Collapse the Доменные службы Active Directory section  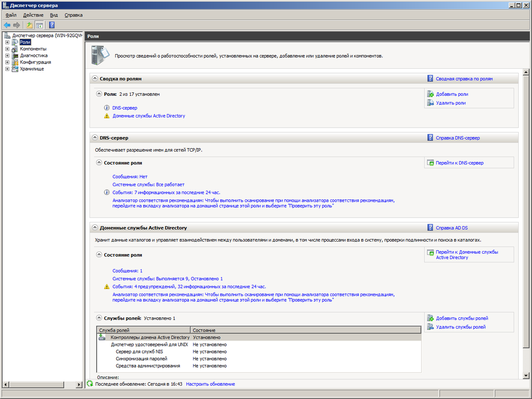point(95,228)
